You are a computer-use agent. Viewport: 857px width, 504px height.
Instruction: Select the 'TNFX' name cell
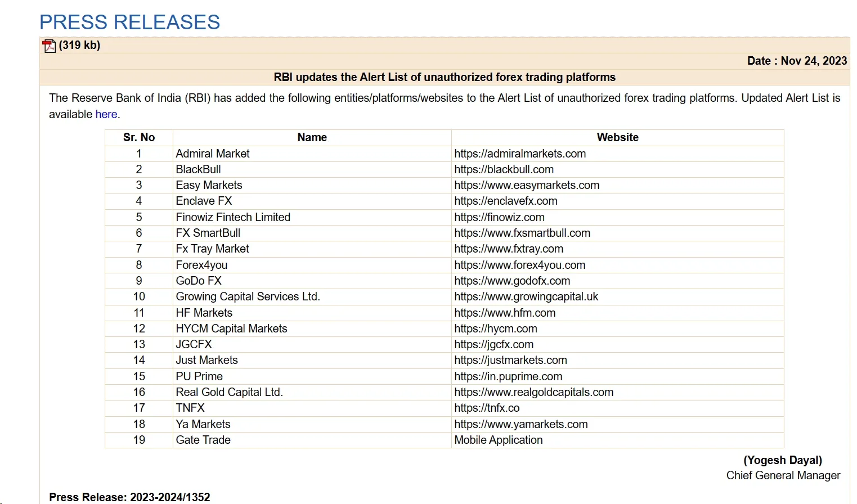click(312, 408)
